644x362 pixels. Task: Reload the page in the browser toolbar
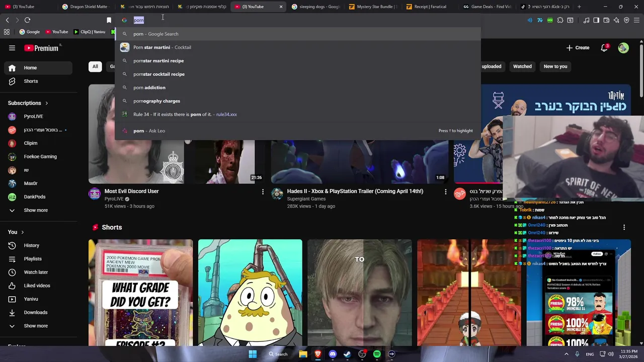pyautogui.click(x=27, y=20)
